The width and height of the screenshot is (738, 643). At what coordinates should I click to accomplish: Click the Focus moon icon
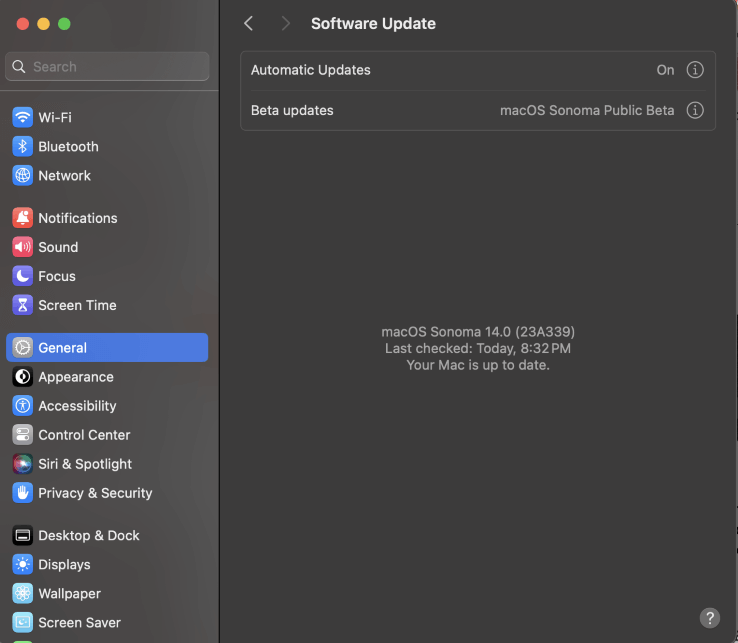(x=23, y=276)
